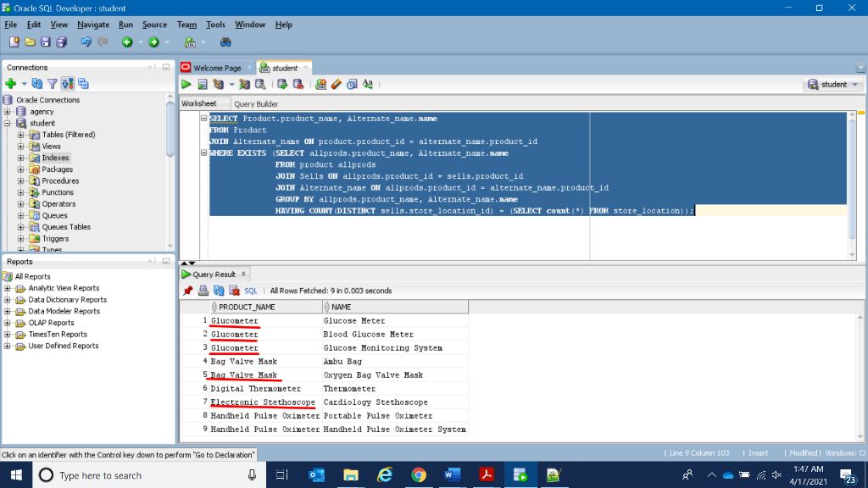Select the 'Ambu Bag' result cell
This screenshot has width=868, height=488.
pos(395,361)
